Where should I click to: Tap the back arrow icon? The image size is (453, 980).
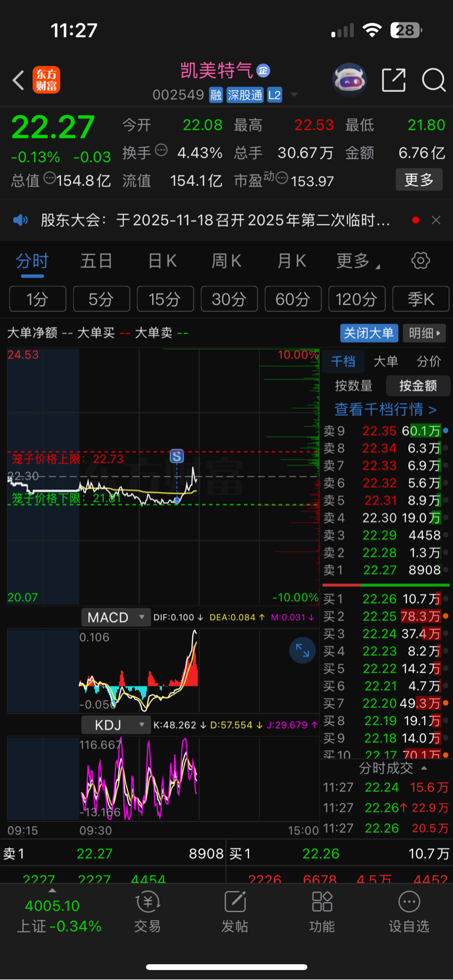pos(18,80)
